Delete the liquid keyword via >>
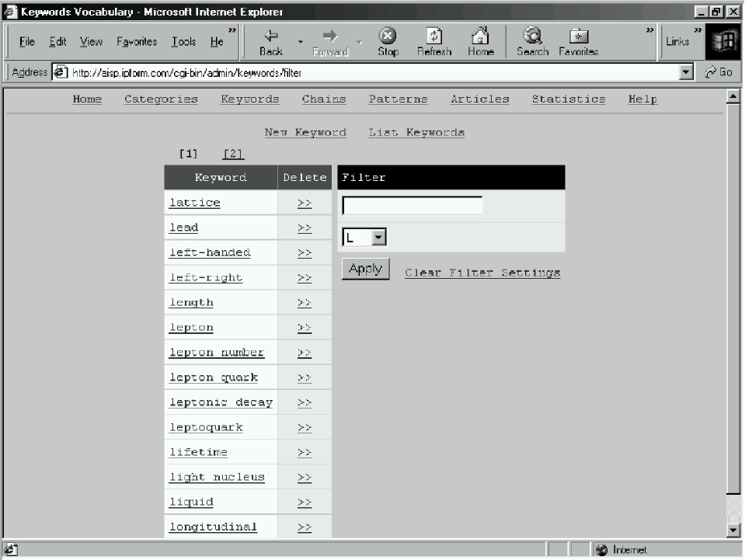Viewport: 745px width, 560px height. point(304,503)
